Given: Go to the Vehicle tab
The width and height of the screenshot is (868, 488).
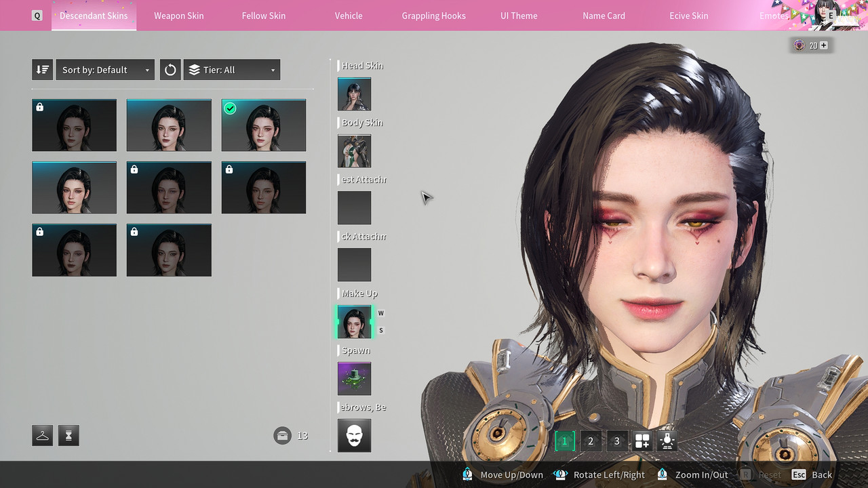Looking at the screenshot, I should (x=349, y=16).
